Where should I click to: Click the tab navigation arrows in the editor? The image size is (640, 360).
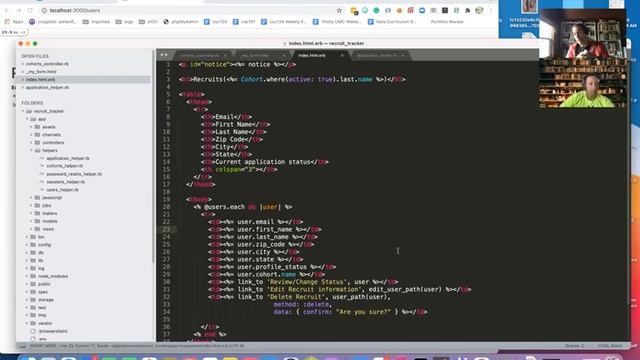click(x=164, y=55)
